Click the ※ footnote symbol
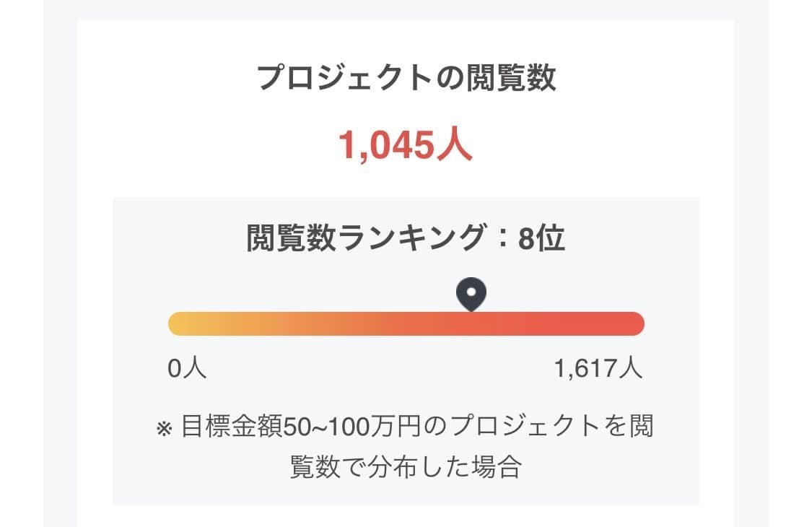This screenshot has height=527, width=812. tap(164, 429)
